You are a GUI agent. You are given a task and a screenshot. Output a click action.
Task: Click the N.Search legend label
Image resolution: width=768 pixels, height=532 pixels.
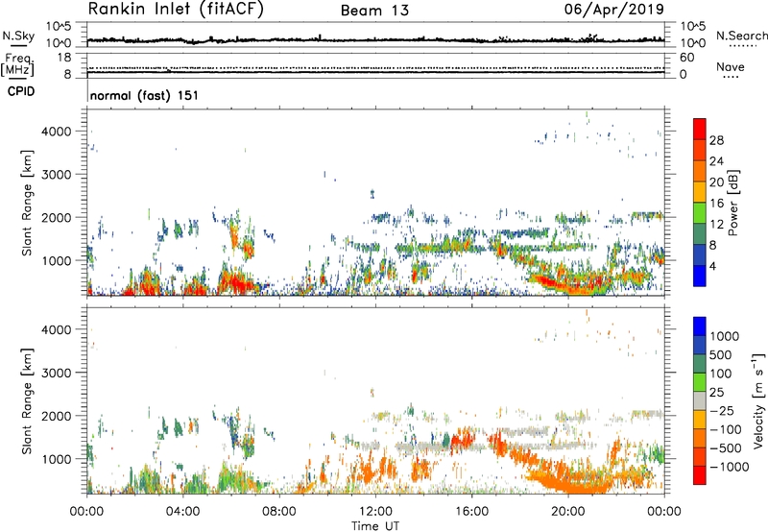click(741, 36)
